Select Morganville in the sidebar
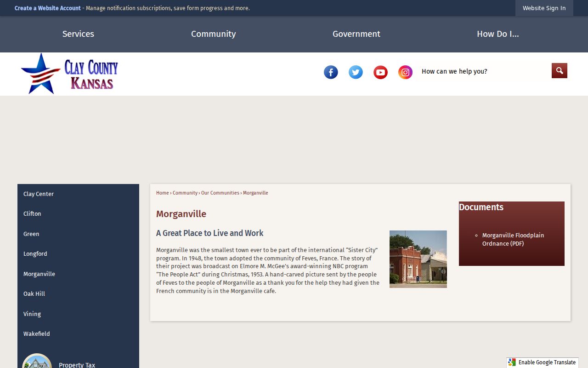Screen dimensions: 588x368 [x=78, y=274]
